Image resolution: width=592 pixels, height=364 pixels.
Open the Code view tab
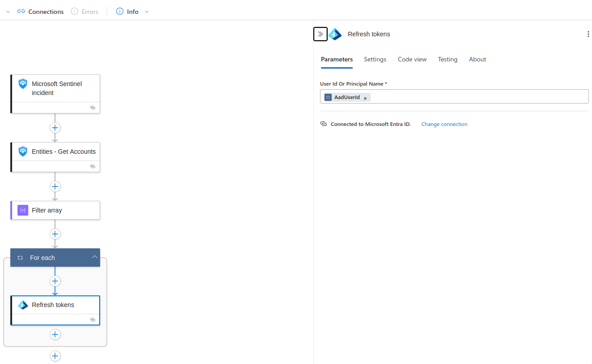tap(412, 59)
